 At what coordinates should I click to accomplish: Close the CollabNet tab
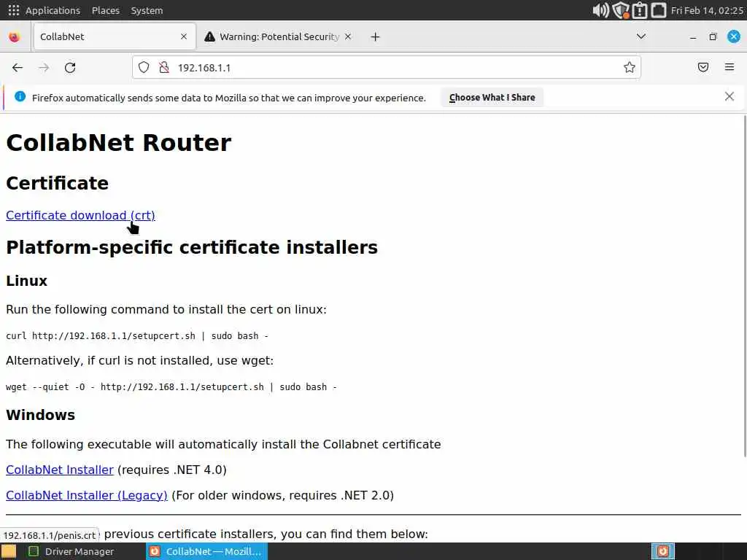pyautogui.click(x=184, y=36)
